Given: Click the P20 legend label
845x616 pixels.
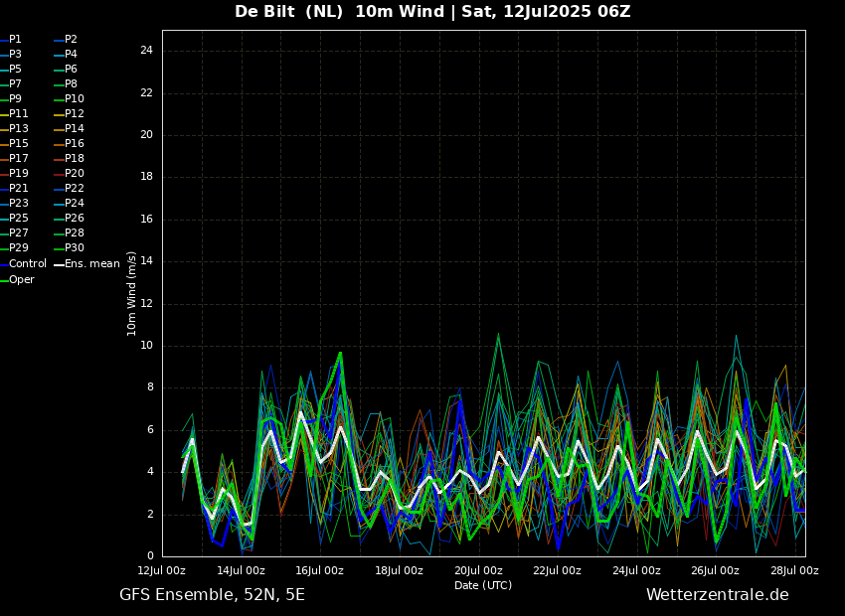Looking at the screenshot, I should (x=74, y=174).
